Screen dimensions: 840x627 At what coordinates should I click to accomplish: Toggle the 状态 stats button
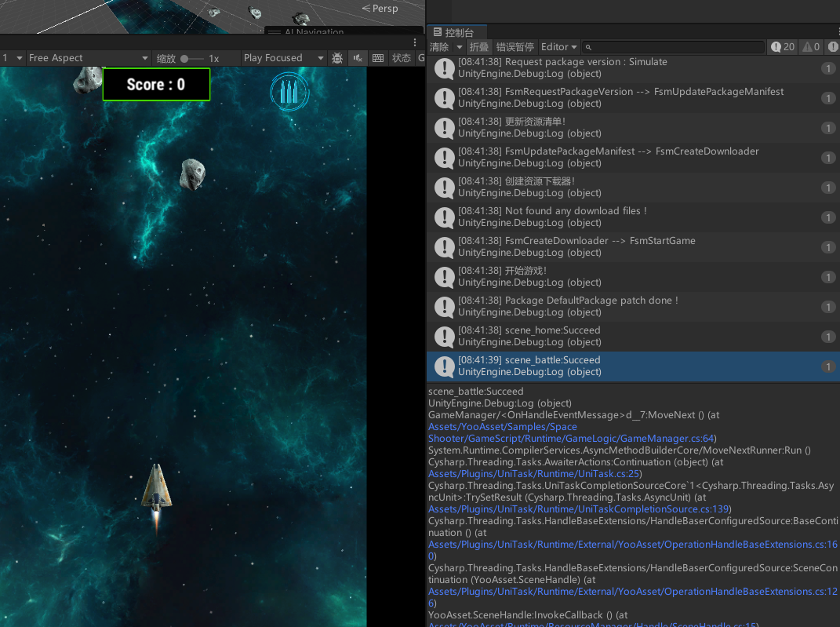tap(402, 58)
